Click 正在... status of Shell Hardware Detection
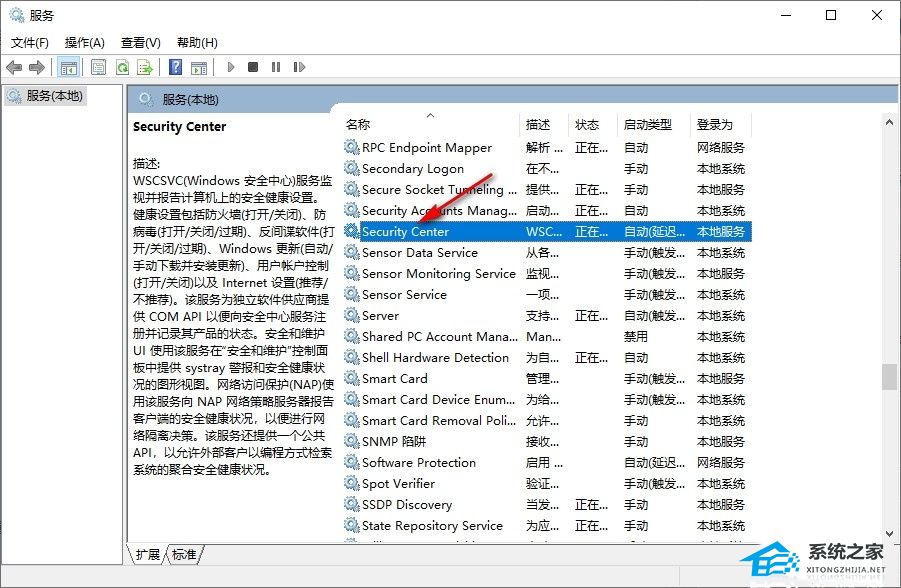 pyautogui.click(x=591, y=358)
